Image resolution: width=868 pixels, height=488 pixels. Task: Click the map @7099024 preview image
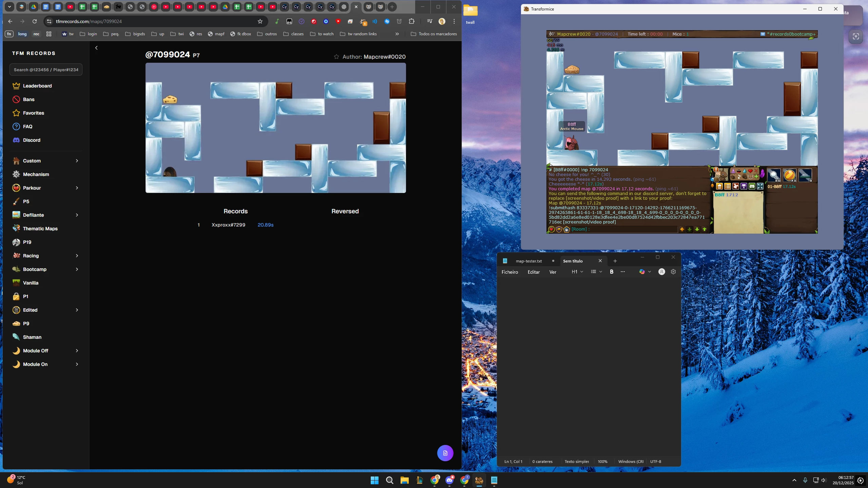275,128
